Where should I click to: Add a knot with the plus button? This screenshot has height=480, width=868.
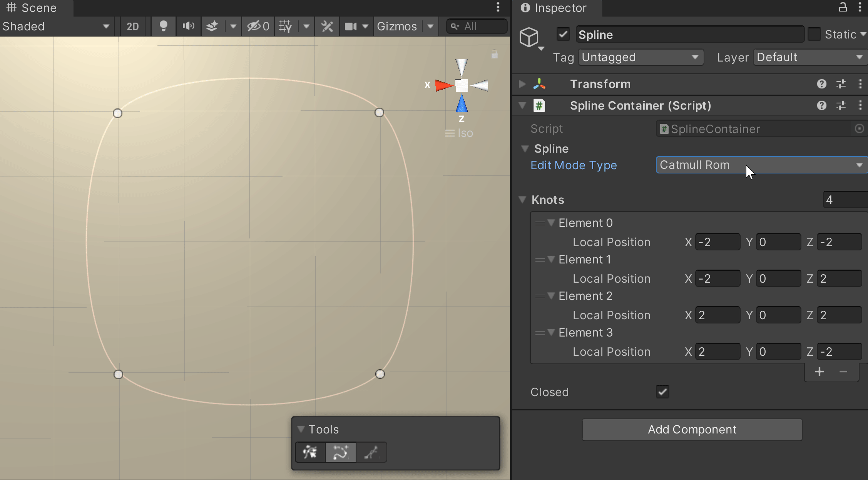coord(819,372)
